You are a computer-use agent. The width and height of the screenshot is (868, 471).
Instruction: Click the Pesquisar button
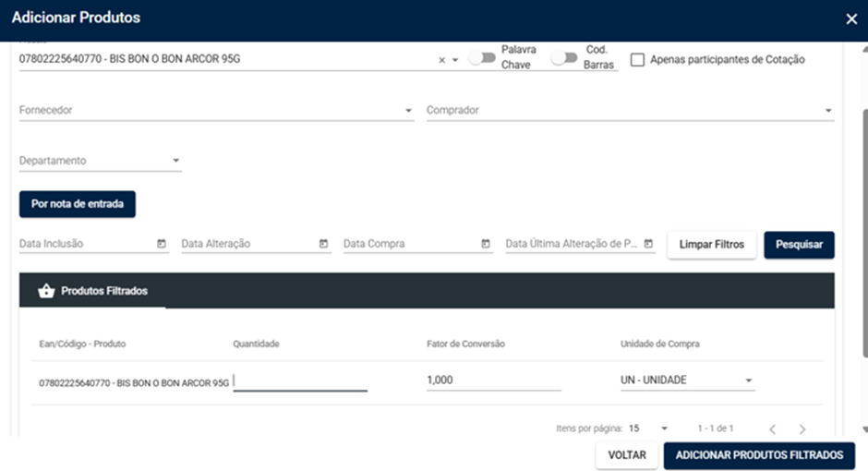799,245
